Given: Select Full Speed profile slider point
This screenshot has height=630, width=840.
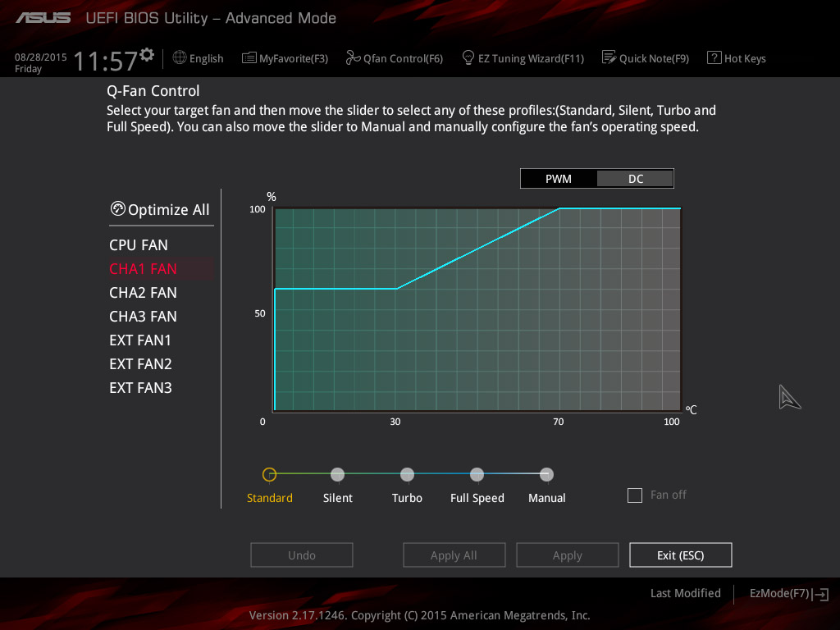Looking at the screenshot, I should [x=477, y=474].
